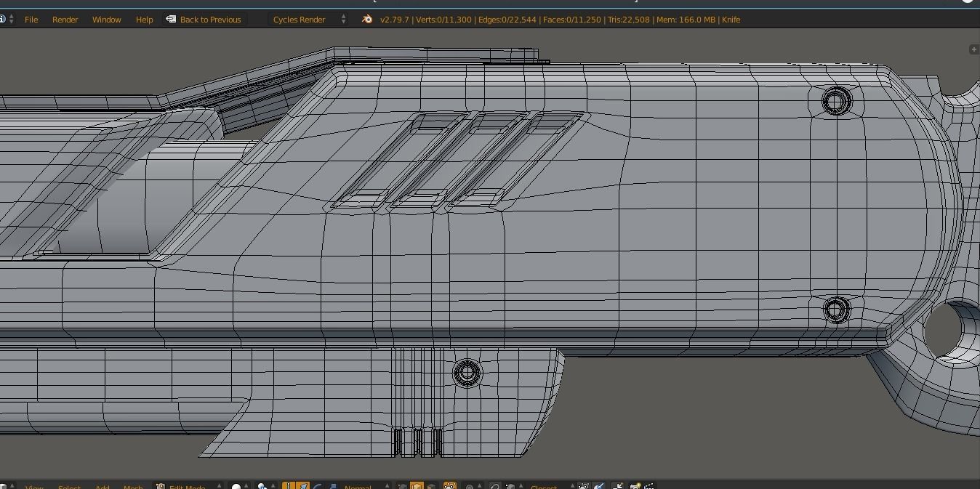
Task: Toggle the 3D manipulator widget
Action: [289, 486]
